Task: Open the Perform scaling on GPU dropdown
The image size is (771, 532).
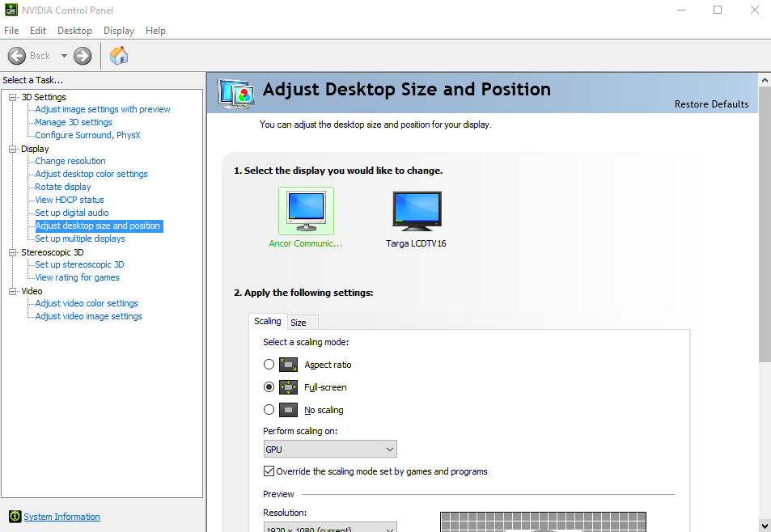Action: click(x=330, y=449)
